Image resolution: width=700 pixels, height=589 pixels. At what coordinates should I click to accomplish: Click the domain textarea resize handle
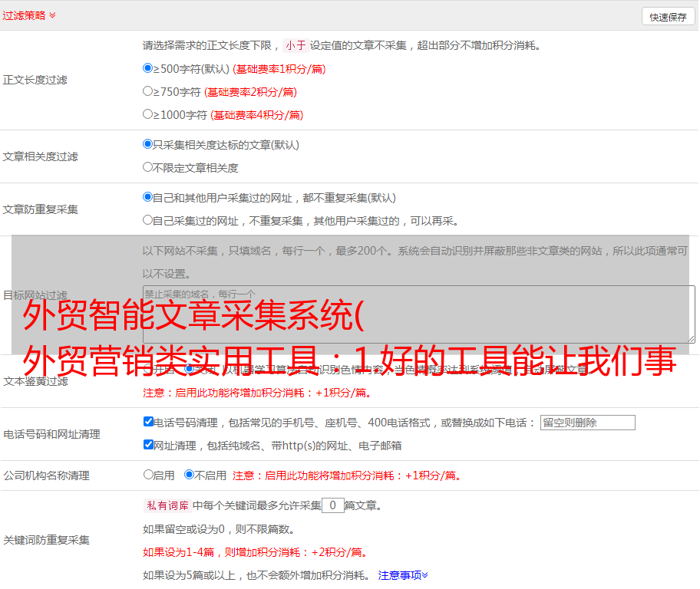[x=691, y=339]
